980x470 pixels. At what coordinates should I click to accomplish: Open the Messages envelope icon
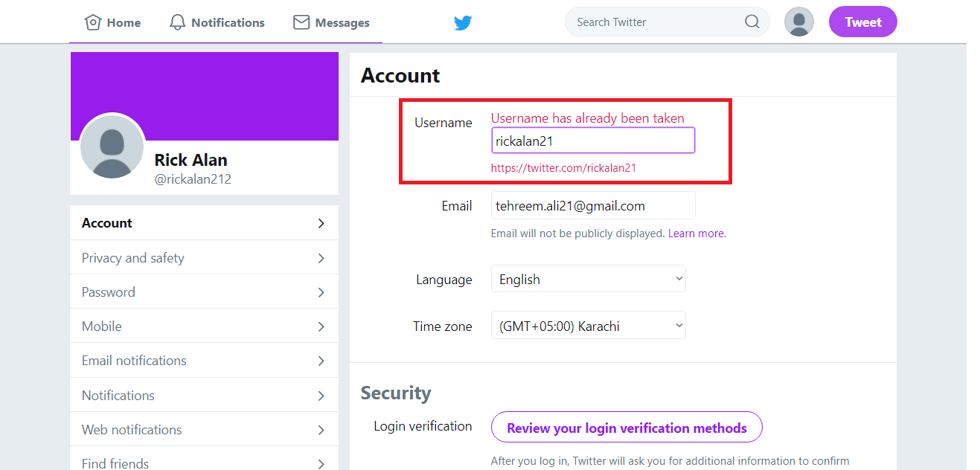pyautogui.click(x=301, y=22)
